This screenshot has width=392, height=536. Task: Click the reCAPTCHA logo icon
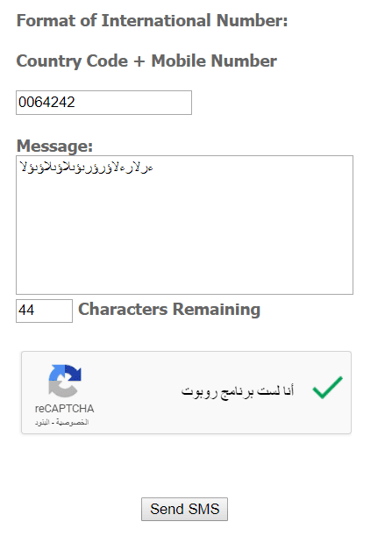[65, 381]
